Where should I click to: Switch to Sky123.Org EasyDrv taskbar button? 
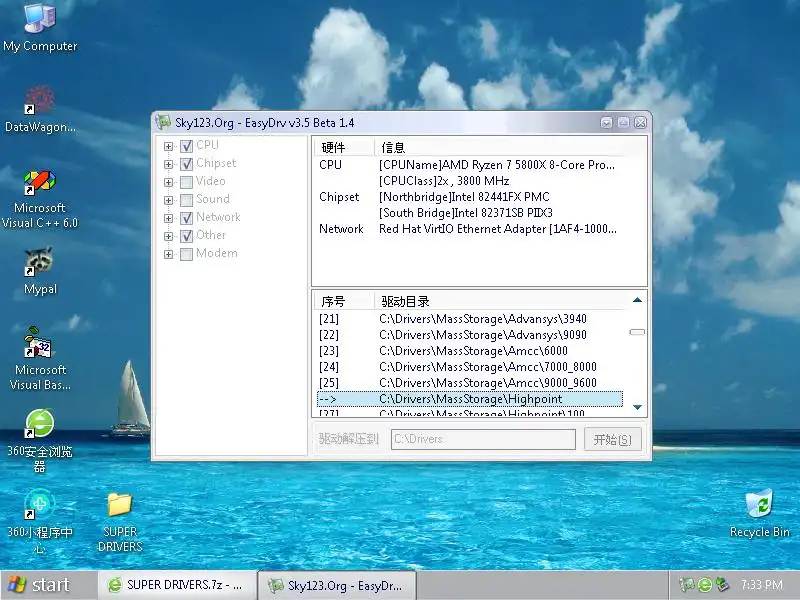tap(338, 585)
